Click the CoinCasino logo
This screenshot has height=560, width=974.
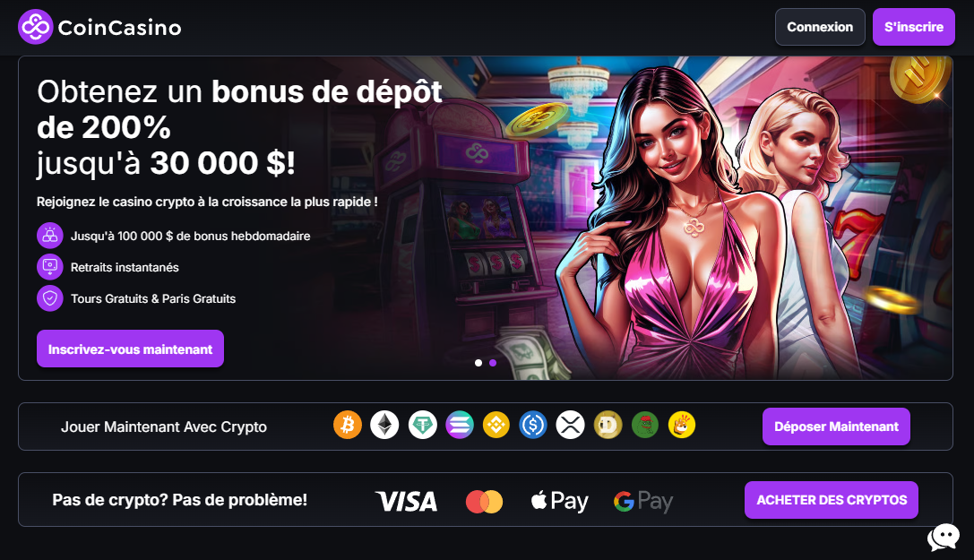[100, 27]
